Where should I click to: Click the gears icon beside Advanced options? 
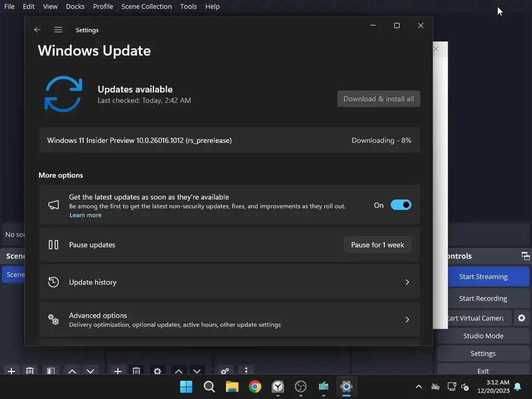click(54, 320)
